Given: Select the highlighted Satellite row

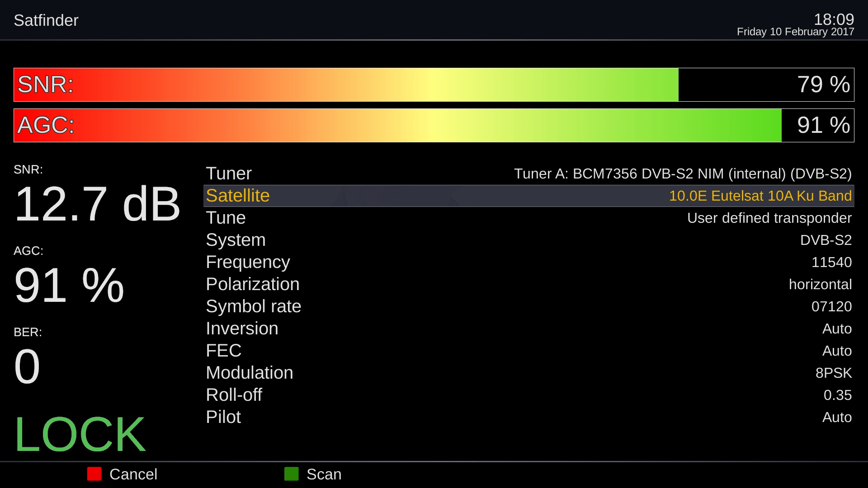Looking at the screenshot, I should [528, 196].
